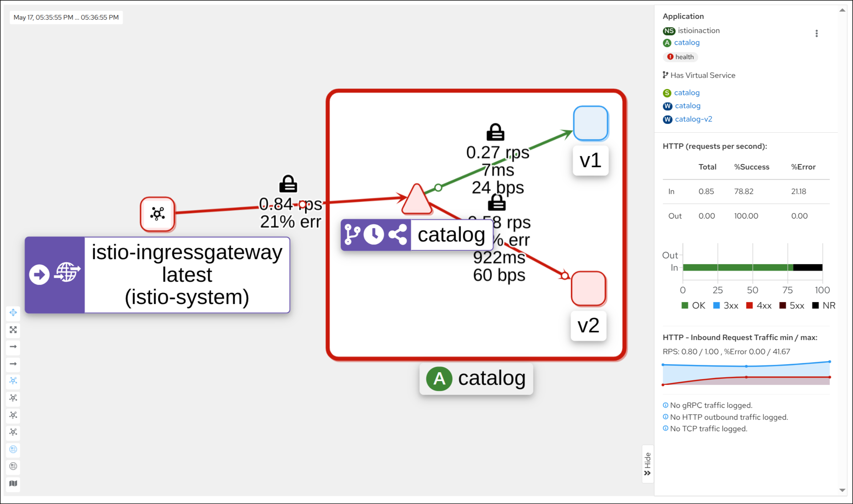Click the istio-ingressgateway node label

[x=187, y=275]
